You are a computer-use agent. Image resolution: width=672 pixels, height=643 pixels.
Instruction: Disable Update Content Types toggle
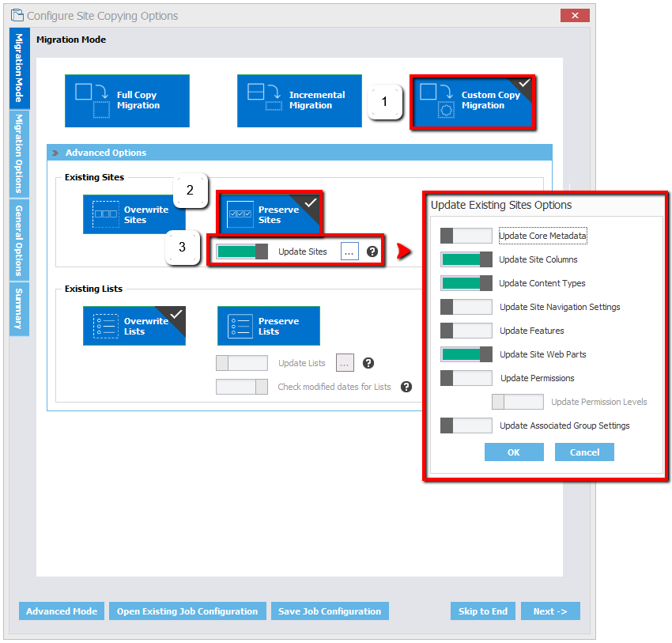pos(466,283)
